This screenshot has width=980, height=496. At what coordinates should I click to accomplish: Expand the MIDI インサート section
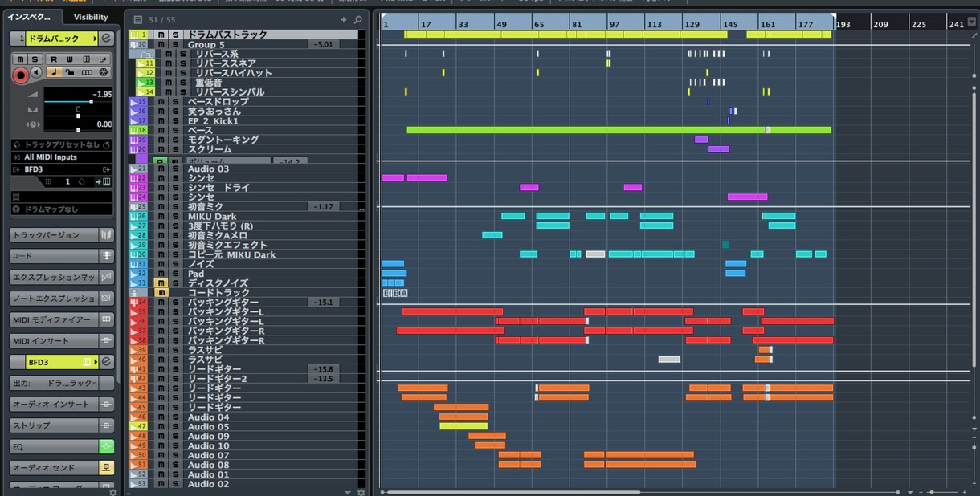tap(62, 341)
